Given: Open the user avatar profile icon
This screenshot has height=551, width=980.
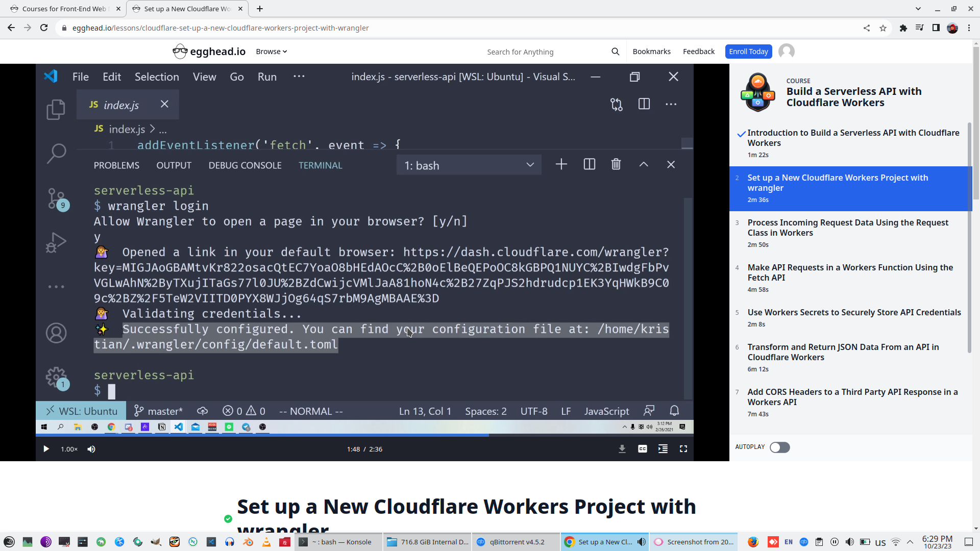Looking at the screenshot, I should click(x=786, y=52).
